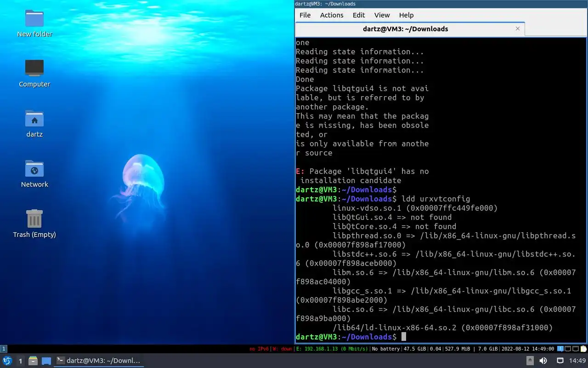Image resolution: width=588 pixels, height=368 pixels.
Task: Select the Network desktop icon
Action: pyautogui.click(x=34, y=173)
